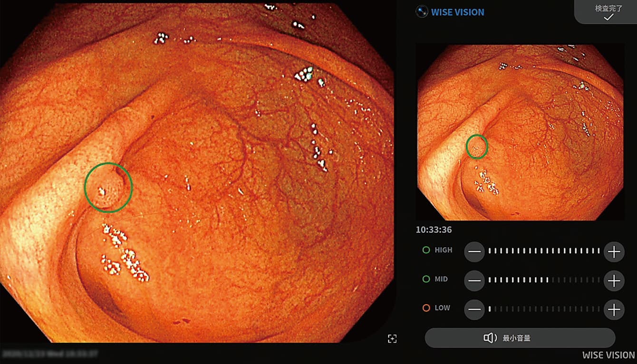Click the 10:33:36 capture timestamp
637x364 pixels.
tap(434, 230)
